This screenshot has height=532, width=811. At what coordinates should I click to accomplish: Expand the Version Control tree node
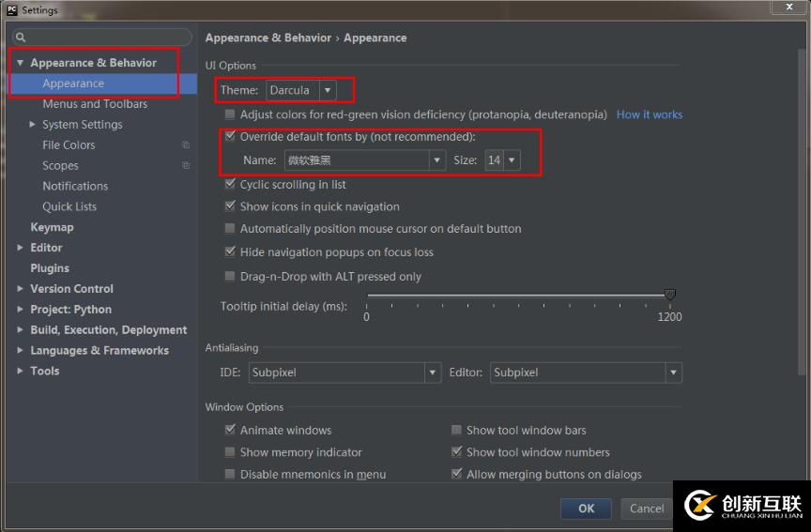(20, 289)
